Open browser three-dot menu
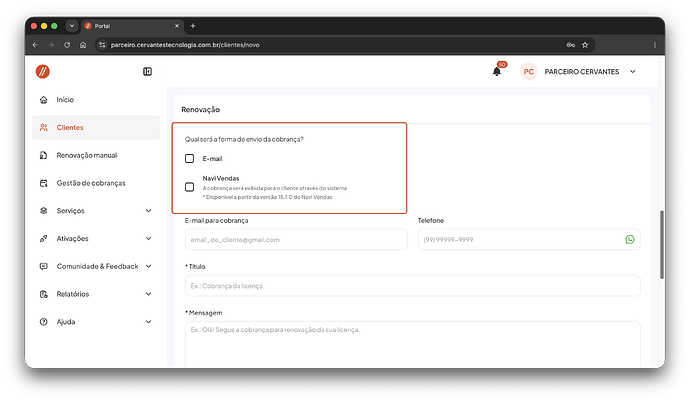Screen dimensions: 690x401 click(x=654, y=45)
